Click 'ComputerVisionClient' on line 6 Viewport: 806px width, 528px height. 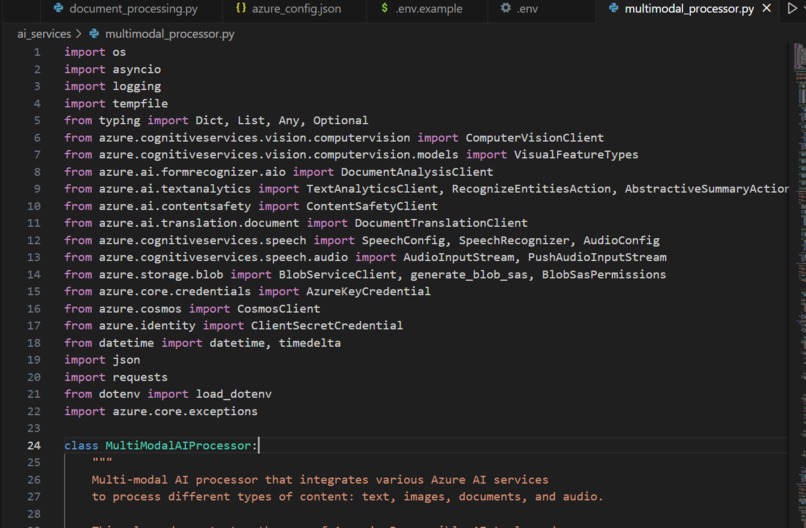point(535,138)
